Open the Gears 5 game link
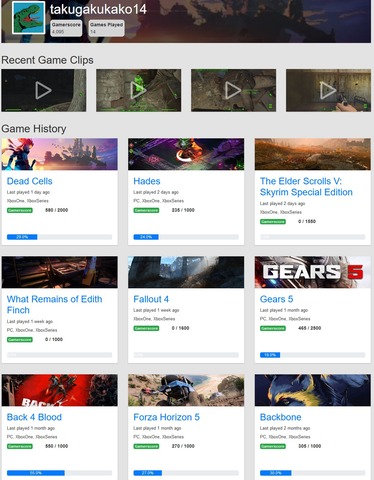Image resolution: width=374 pixels, height=480 pixels. (x=276, y=299)
